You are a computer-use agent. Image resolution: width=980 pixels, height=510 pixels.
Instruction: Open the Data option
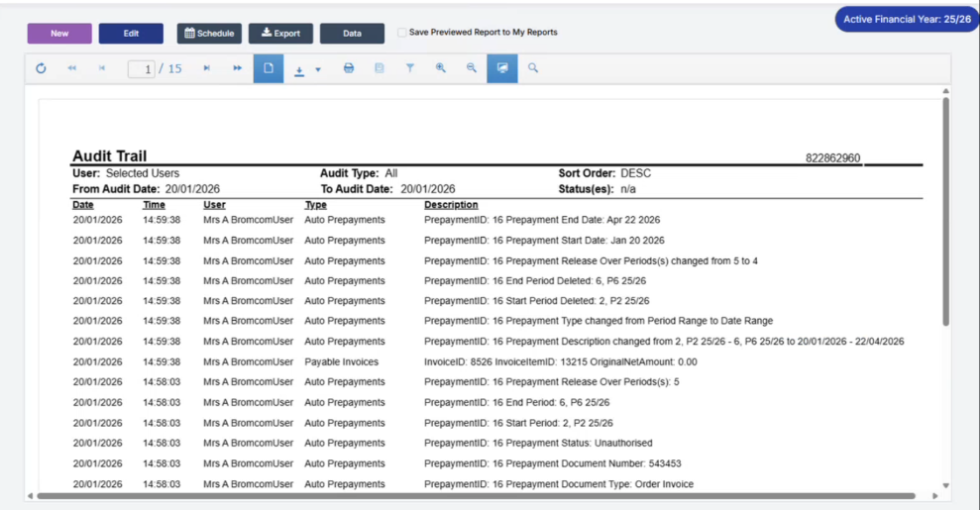[352, 34]
